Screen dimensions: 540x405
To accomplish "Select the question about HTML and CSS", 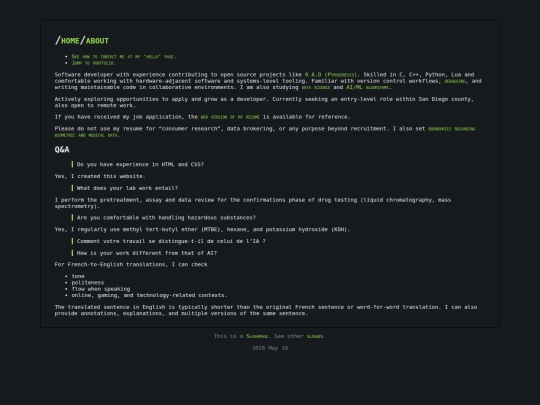I will click(x=140, y=165).
